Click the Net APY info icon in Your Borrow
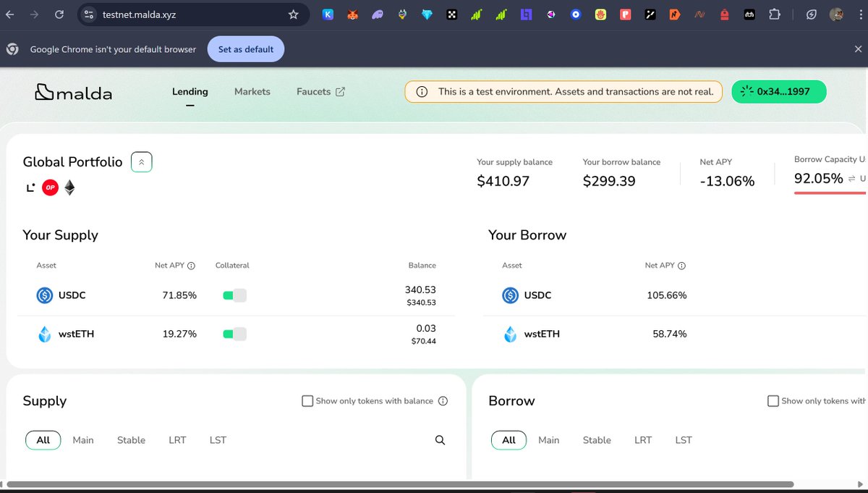Image resolution: width=868 pixels, height=493 pixels. [681, 266]
